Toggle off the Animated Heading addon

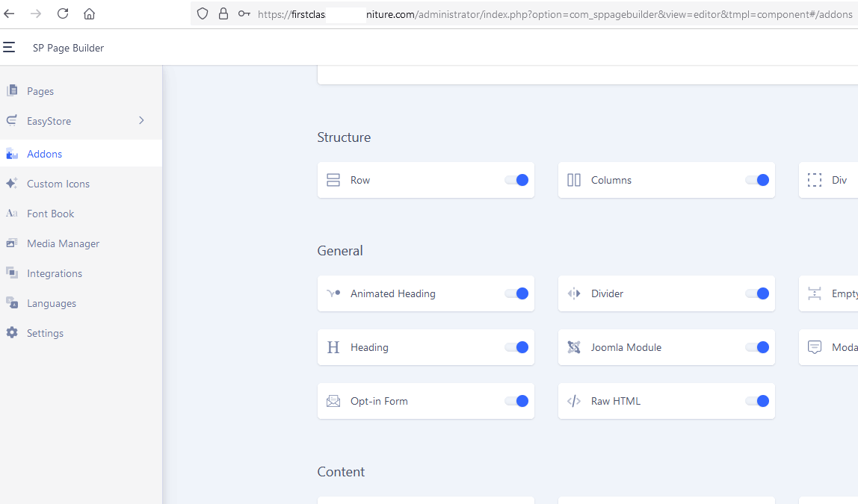pyautogui.click(x=516, y=293)
